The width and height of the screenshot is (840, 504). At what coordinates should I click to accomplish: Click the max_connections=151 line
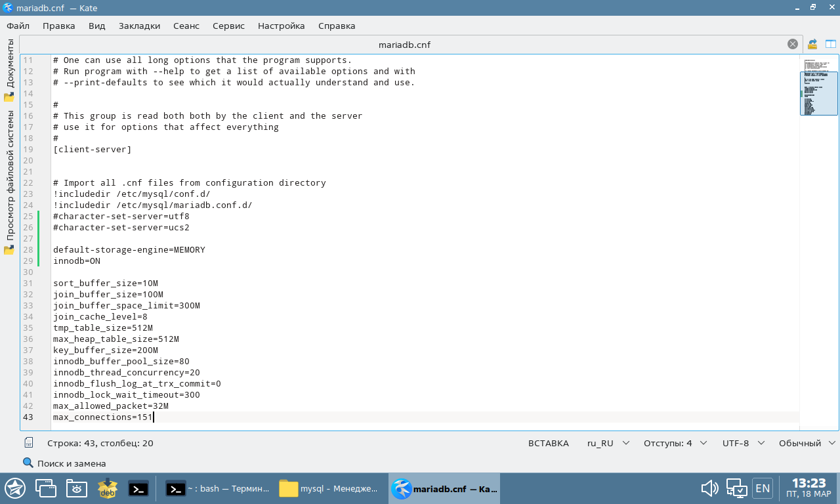tap(103, 417)
